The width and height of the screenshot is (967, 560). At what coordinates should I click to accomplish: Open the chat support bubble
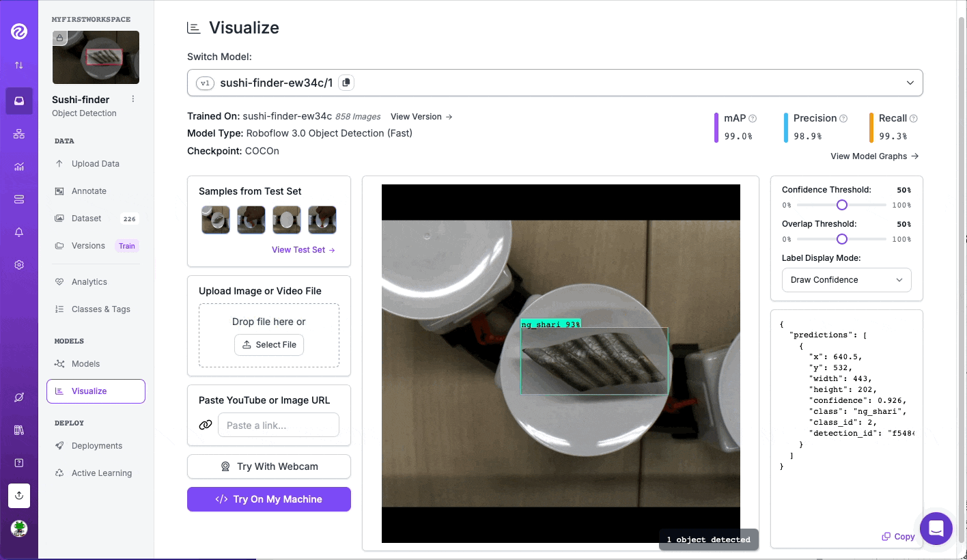point(936,529)
